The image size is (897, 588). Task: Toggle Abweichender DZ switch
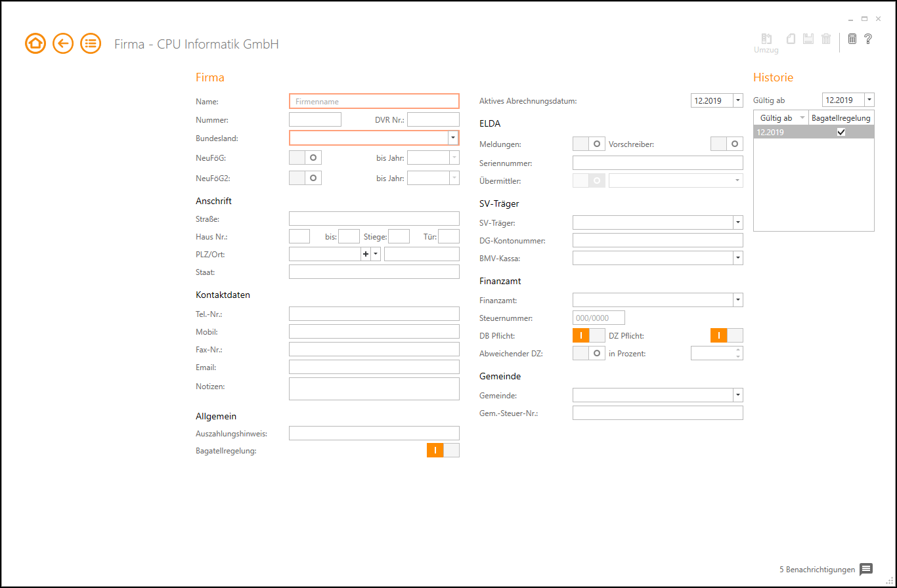coord(589,353)
